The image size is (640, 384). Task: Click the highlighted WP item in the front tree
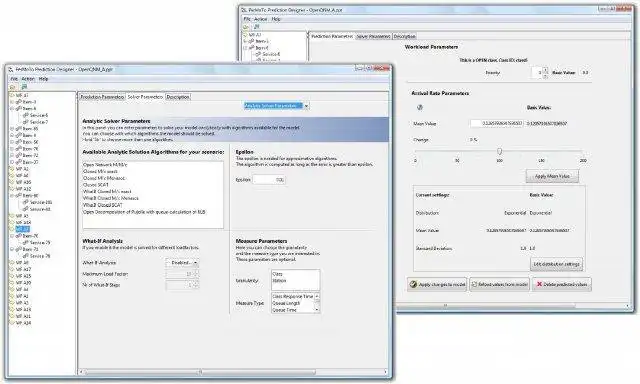[22, 229]
